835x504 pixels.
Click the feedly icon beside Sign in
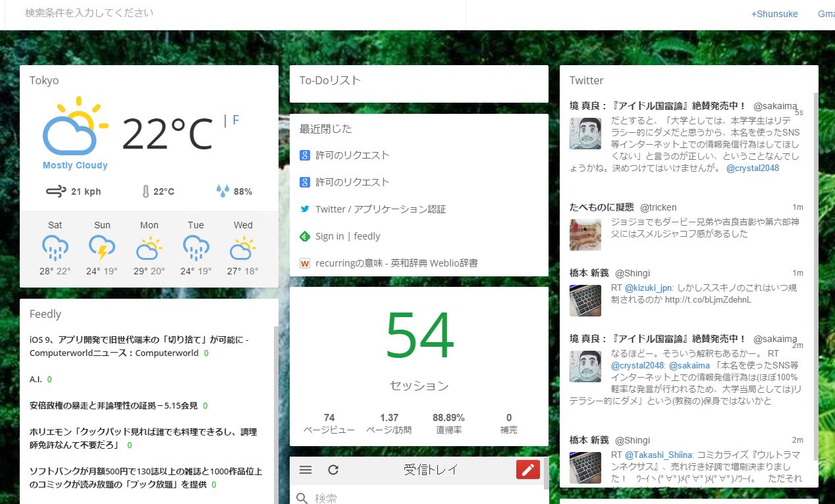coord(305,236)
